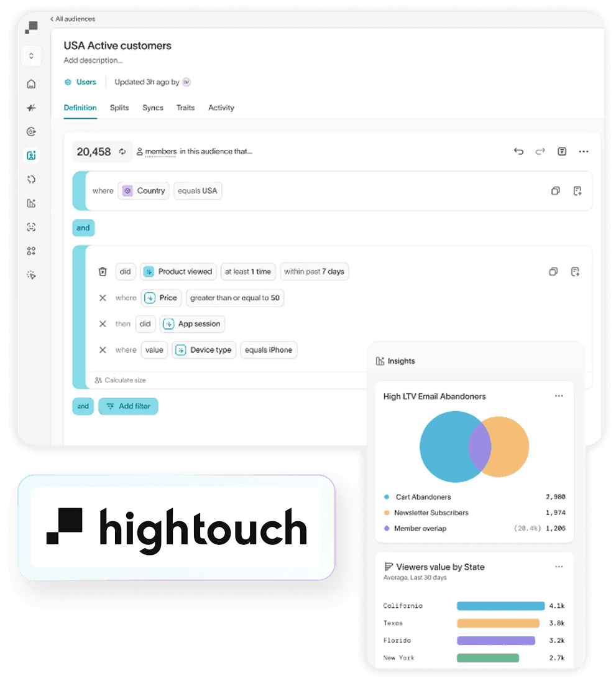Image resolution: width=616 pixels, height=683 pixels.
Task: Go to Home in the sidebar
Action: coord(31,83)
